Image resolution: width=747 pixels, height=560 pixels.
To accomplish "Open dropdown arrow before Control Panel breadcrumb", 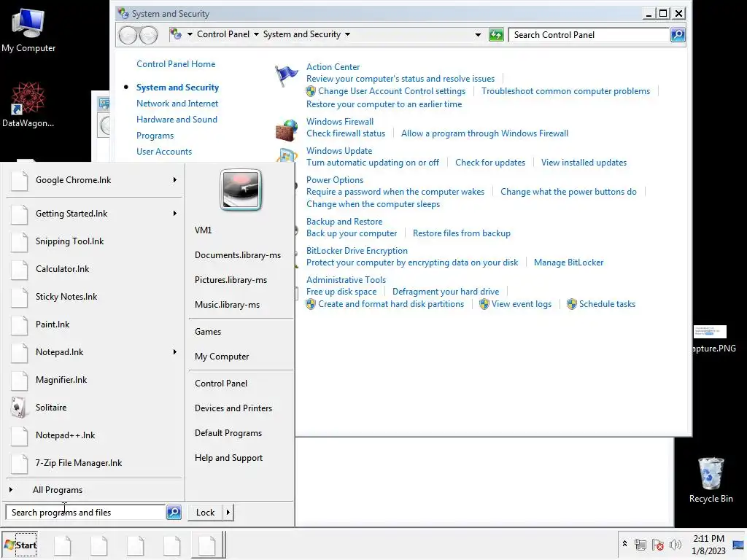I will click(190, 34).
